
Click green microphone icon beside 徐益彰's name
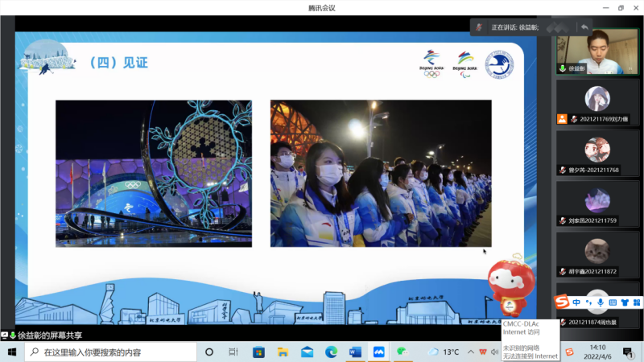(x=562, y=68)
